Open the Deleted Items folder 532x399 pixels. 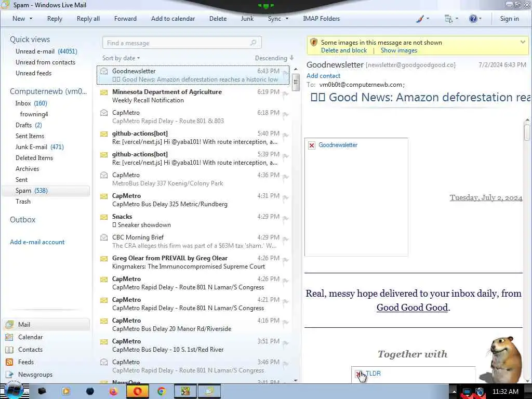[34, 158]
